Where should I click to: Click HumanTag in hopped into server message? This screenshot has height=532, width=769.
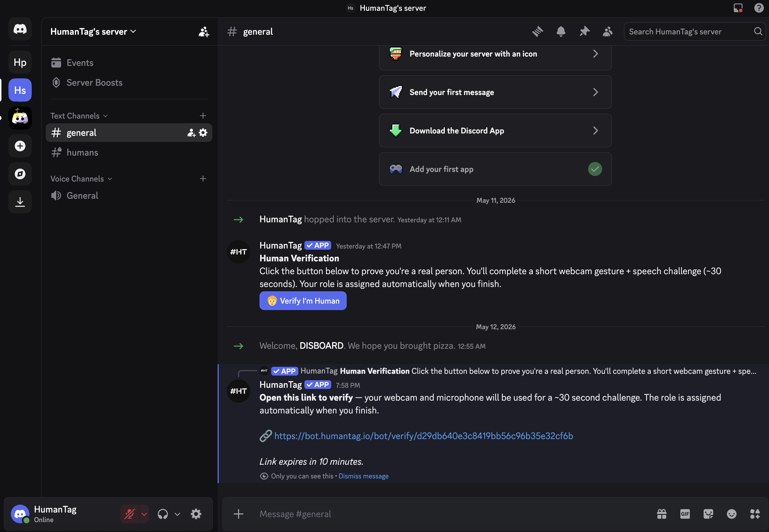tap(280, 219)
